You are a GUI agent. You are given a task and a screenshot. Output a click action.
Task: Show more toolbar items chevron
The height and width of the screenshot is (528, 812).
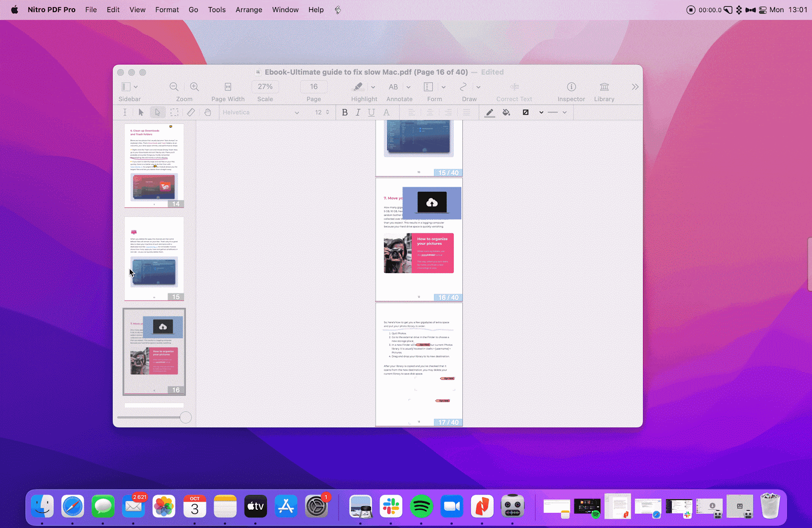click(x=635, y=87)
